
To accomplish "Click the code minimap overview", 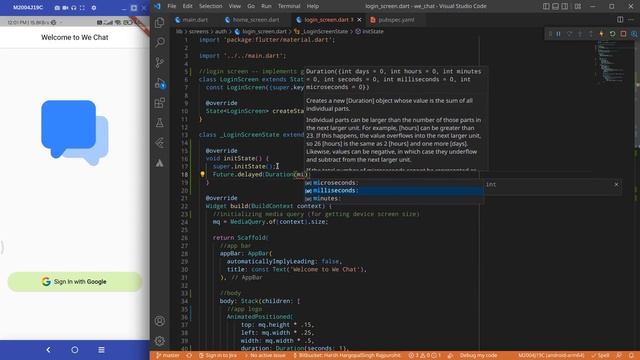I will [x=610, y=61].
